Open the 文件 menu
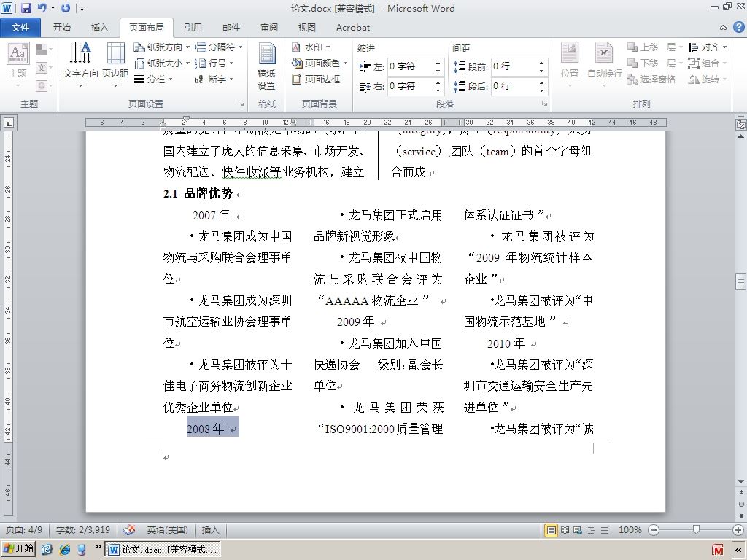 (x=20, y=28)
